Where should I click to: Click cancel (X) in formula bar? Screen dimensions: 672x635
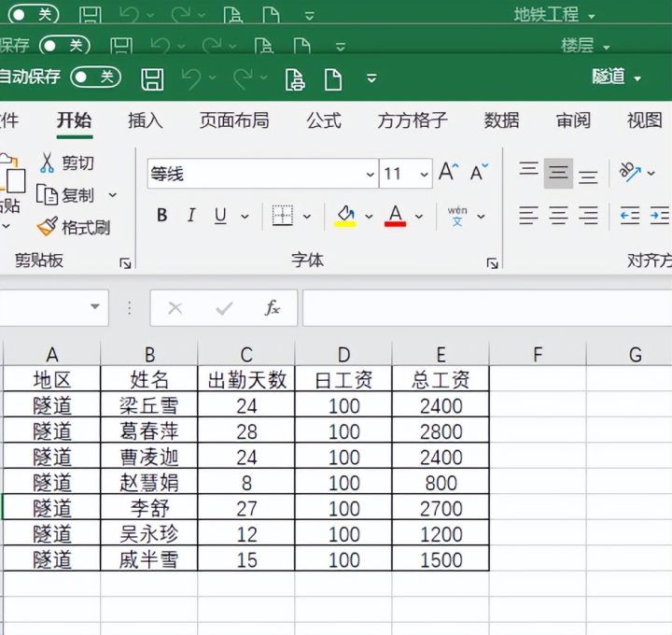[x=175, y=308]
